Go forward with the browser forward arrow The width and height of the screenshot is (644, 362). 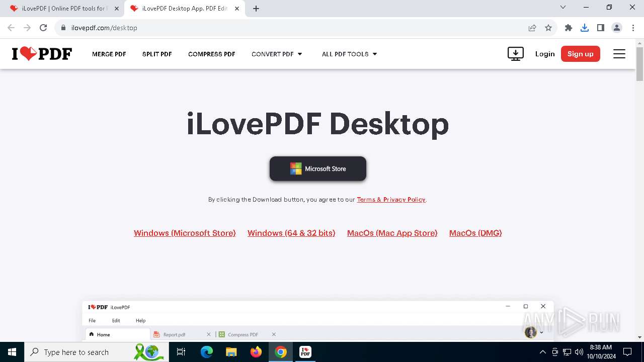point(27,28)
